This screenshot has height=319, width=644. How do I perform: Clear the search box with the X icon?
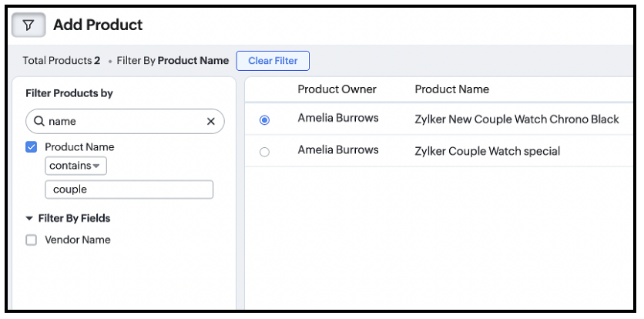coord(211,122)
